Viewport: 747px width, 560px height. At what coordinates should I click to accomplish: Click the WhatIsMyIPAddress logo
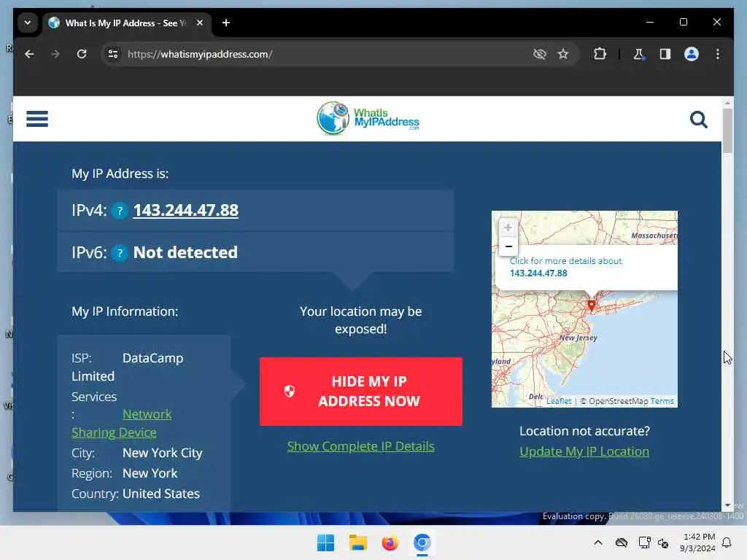368,118
